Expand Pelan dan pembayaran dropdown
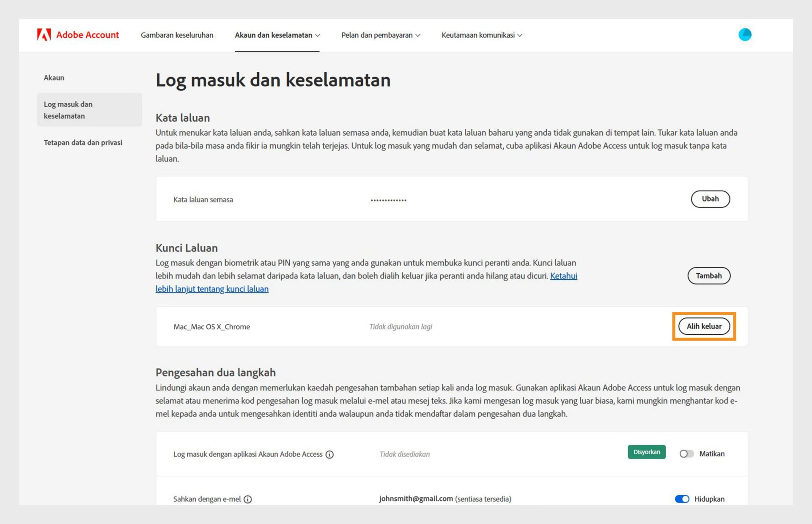Image resolution: width=812 pixels, height=524 pixels. [x=381, y=35]
